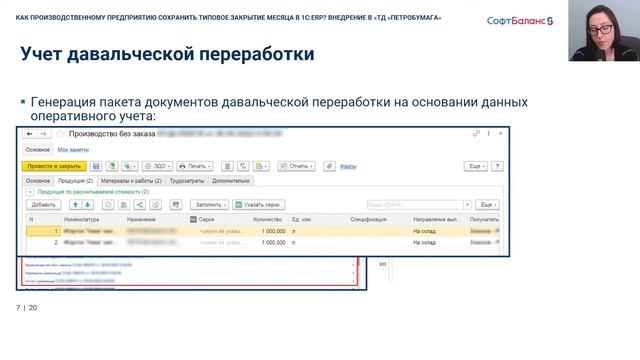Click the table settings icon before Заполнить
Viewport: 640px width, 360px height.
pyautogui.click(x=176, y=204)
